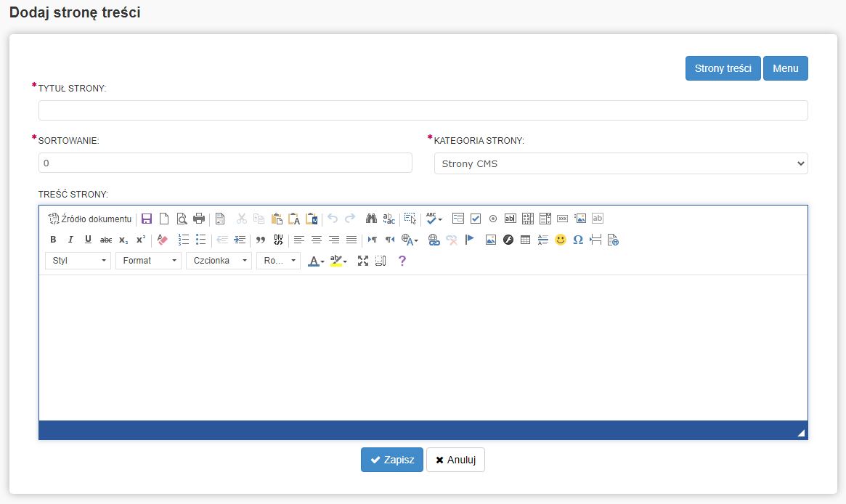Image resolution: width=846 pixels, height=504 pixels.
Task: Open the Styl dropdown
Action: click(78, 261)
